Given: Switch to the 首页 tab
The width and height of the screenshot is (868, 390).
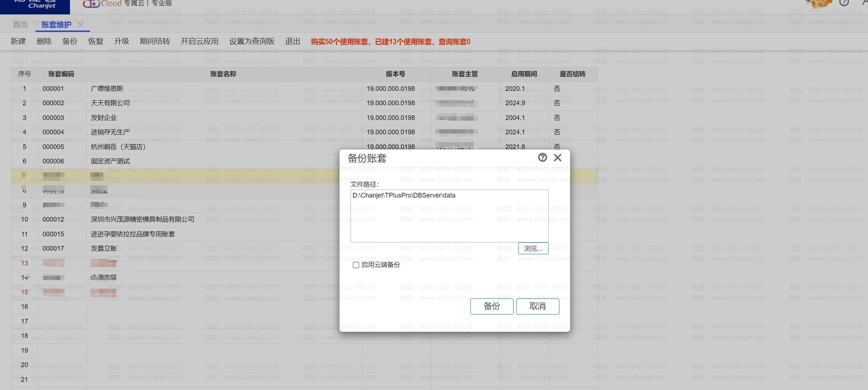Looking at the screenshot, I should 20,25.
